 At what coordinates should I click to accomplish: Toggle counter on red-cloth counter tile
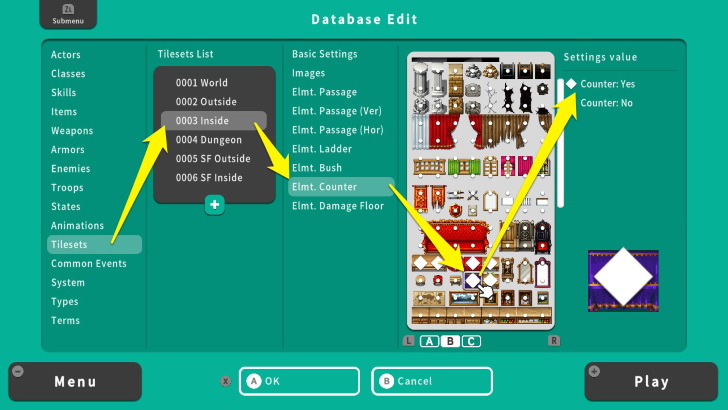pos(473,263)
